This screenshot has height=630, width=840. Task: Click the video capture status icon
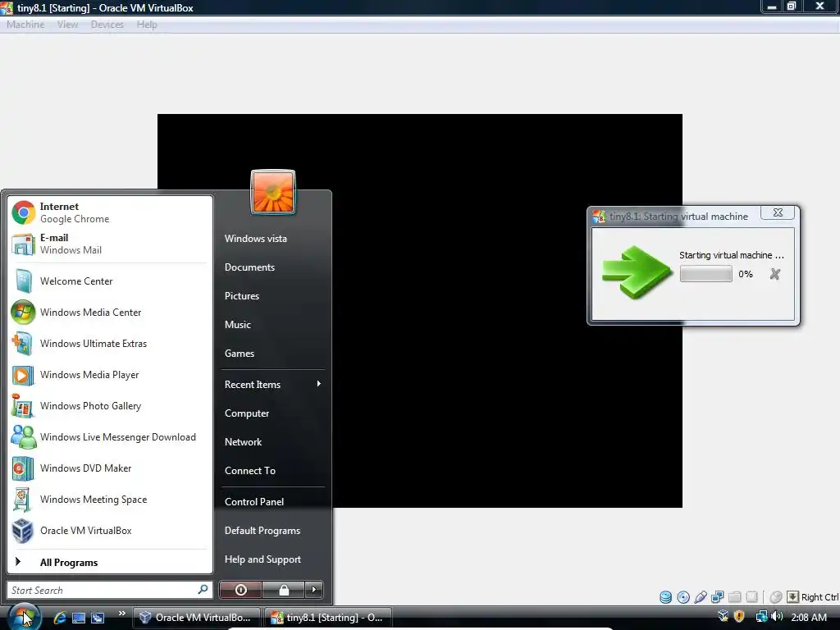tap(752, 597)
